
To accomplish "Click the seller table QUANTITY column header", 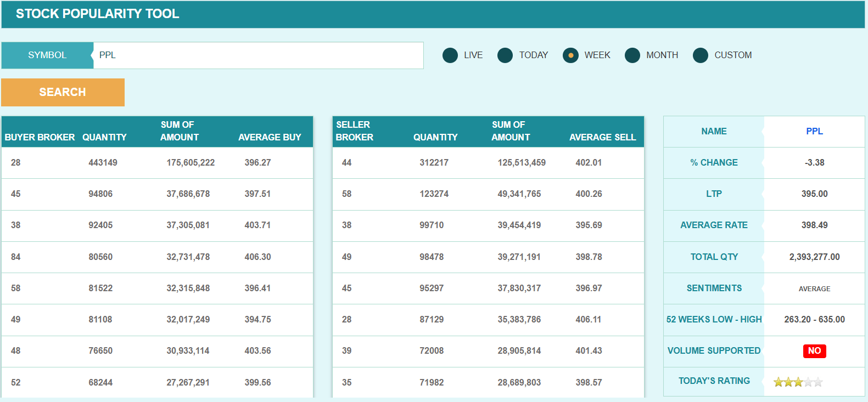I will 435,137.
